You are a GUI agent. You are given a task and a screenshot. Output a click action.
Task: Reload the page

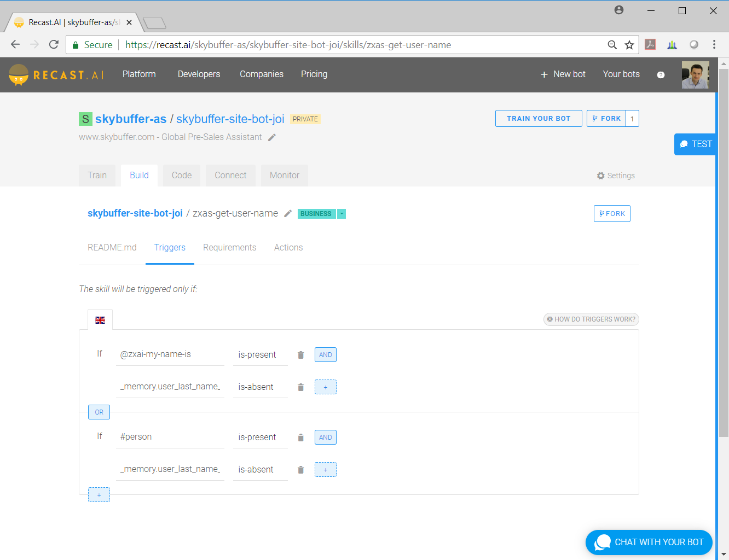point(54,45)
